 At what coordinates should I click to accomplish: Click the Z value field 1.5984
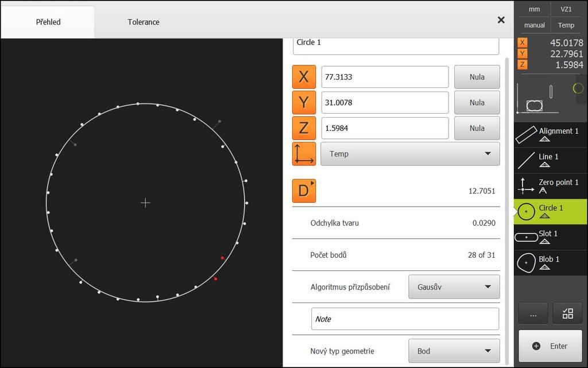(x=385, y=128)
